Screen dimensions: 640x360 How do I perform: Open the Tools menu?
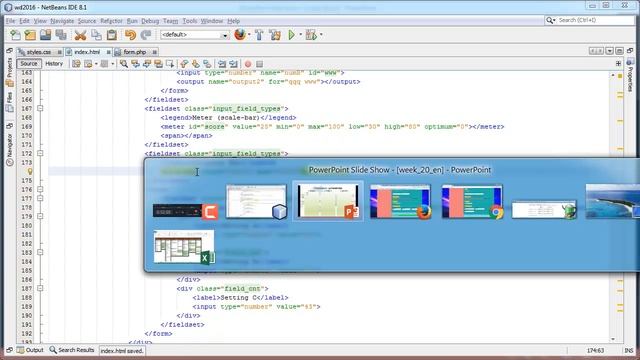189,21
